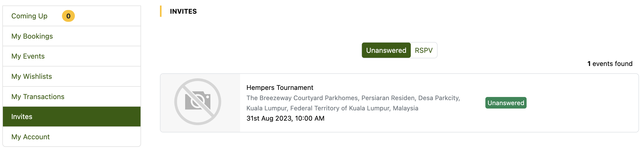Click the green Unanswered status badge
644x149 pixels.
[506, 103]
